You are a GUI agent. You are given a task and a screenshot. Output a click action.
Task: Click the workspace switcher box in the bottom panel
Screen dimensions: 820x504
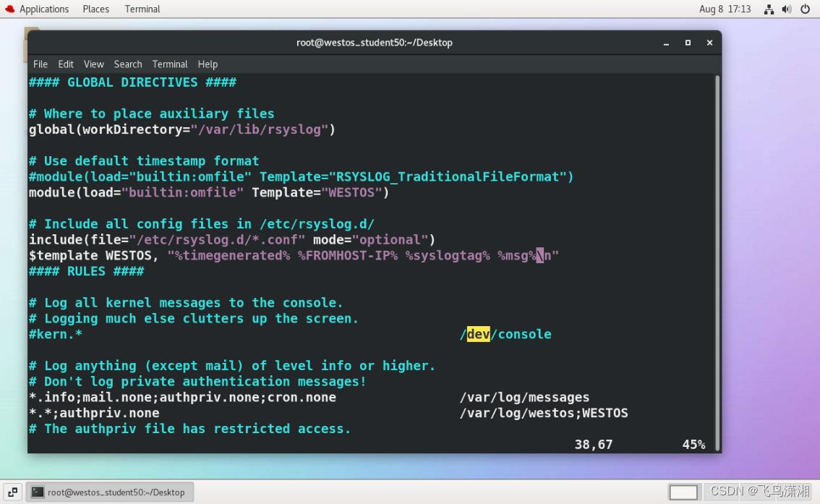(x=683, y=492)
